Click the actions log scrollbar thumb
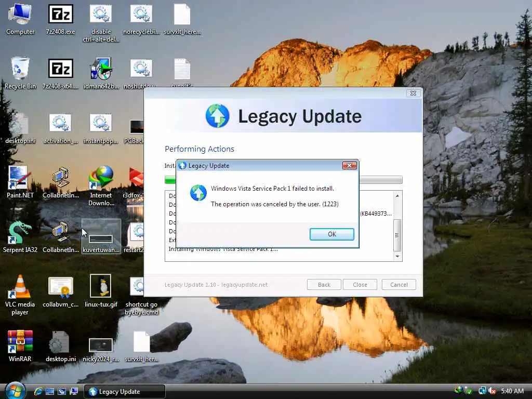 pyautogui.click(x=397, y=235)
